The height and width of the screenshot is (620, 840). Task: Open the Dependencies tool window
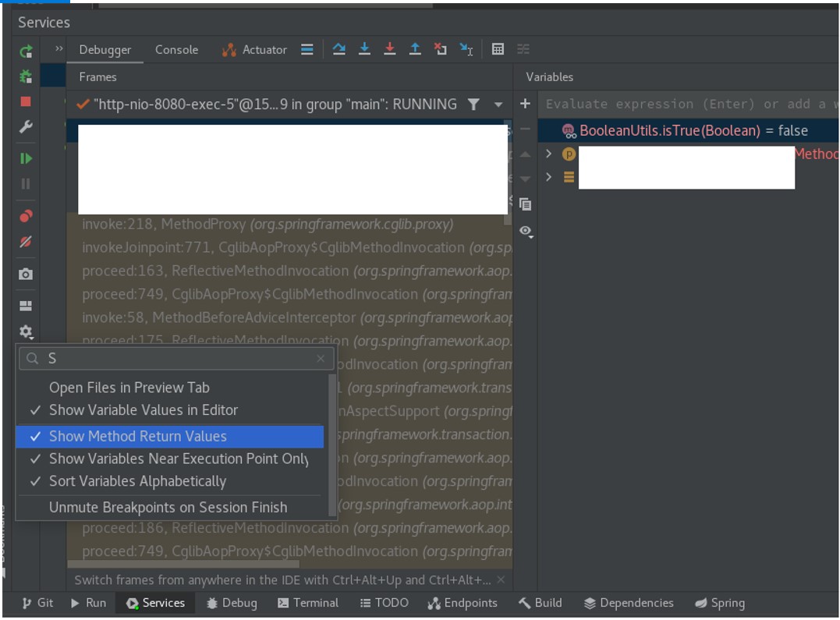pos(629,603)
